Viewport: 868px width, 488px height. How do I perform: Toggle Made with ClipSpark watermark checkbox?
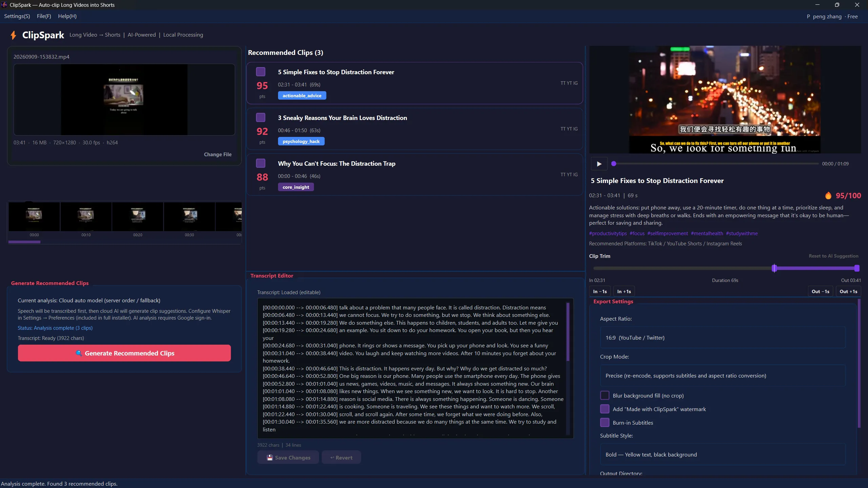[x=605, y=409]
